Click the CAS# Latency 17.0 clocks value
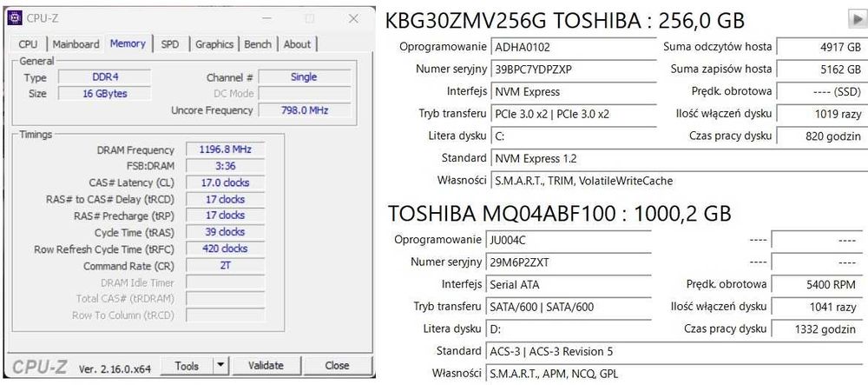 point(225,183)
